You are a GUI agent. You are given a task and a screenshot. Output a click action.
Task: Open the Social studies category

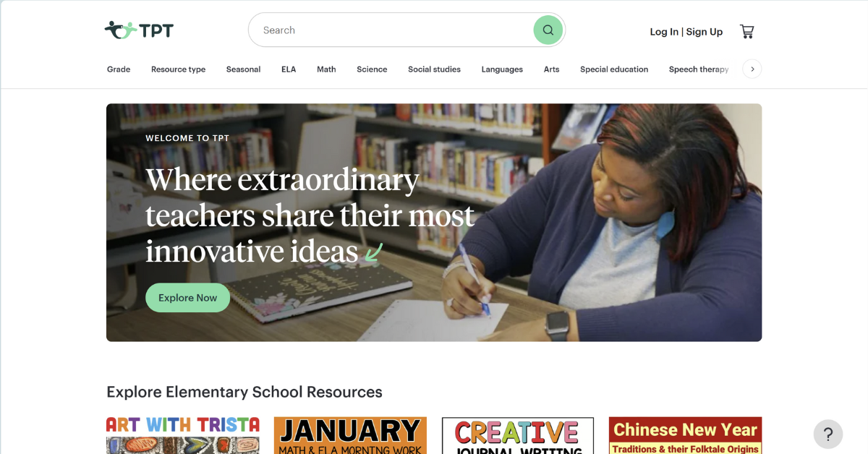click(434, 69)
